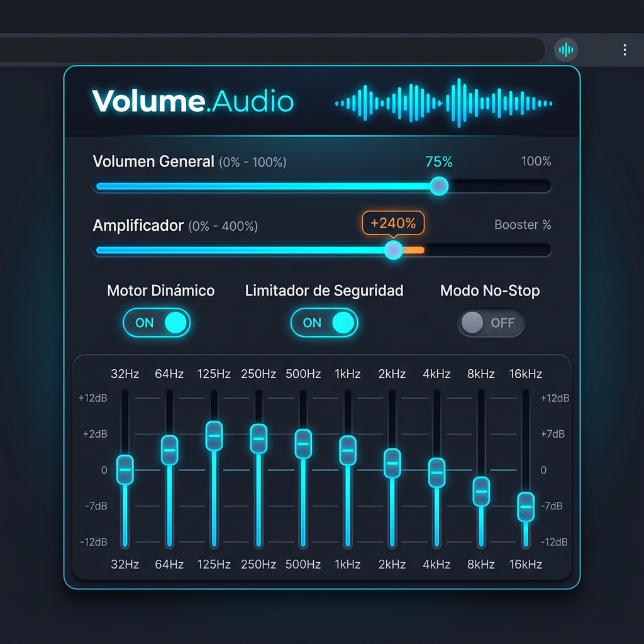Viewport: 644px width, 644px height.
Task: Click the 64Hz equalizer slider knob
Action: click(169, 450)
